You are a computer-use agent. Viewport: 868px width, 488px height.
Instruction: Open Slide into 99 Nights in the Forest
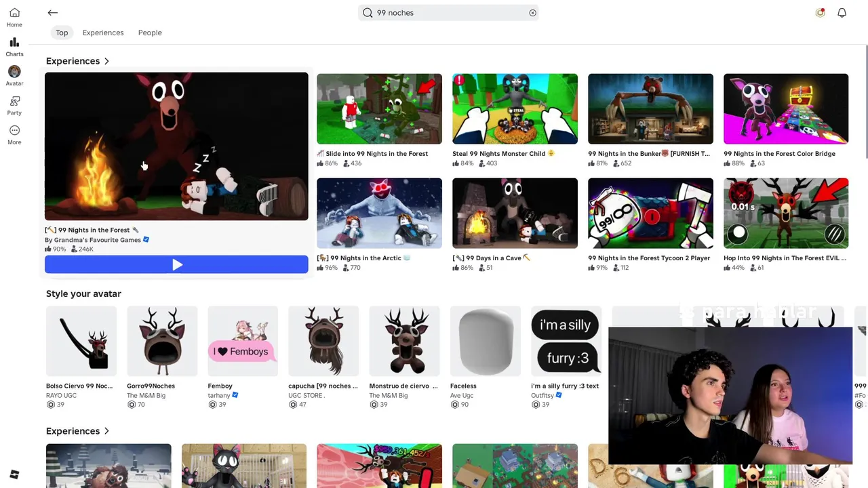[x=379, y=109]
